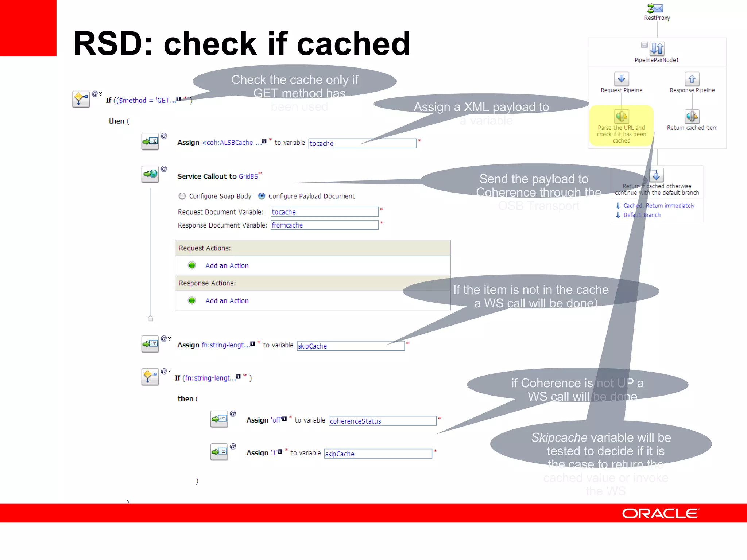Expand options next to the top If action
Image resolution: width=747 pixels, height=560 pixels.
(x=101, y=94)
